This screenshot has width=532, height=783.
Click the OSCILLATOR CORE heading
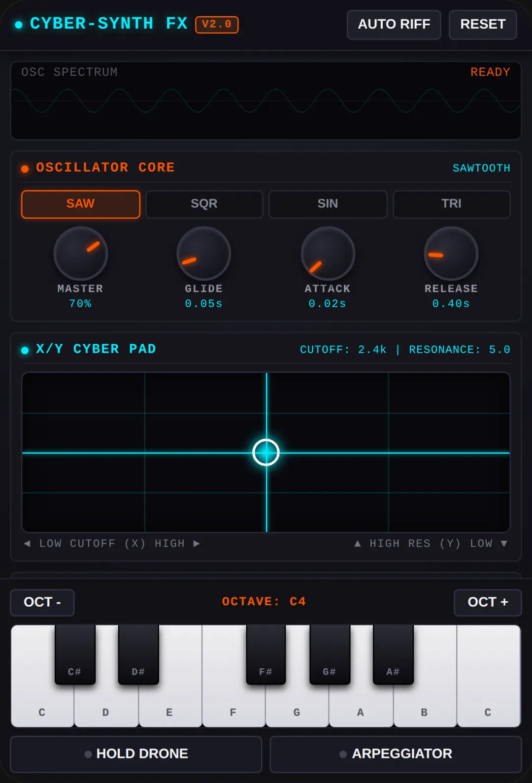[x=105, y=167]
